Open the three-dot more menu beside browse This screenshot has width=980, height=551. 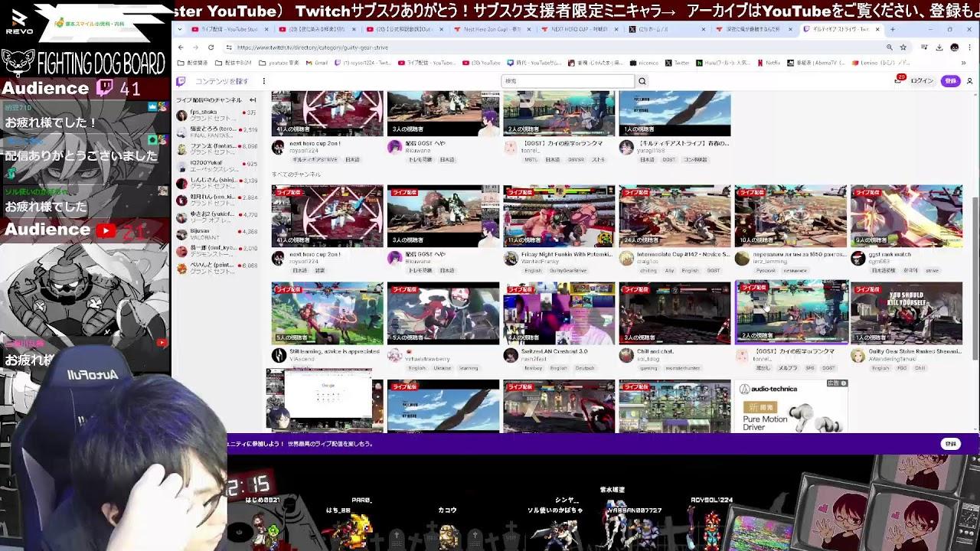coord(263,81)
